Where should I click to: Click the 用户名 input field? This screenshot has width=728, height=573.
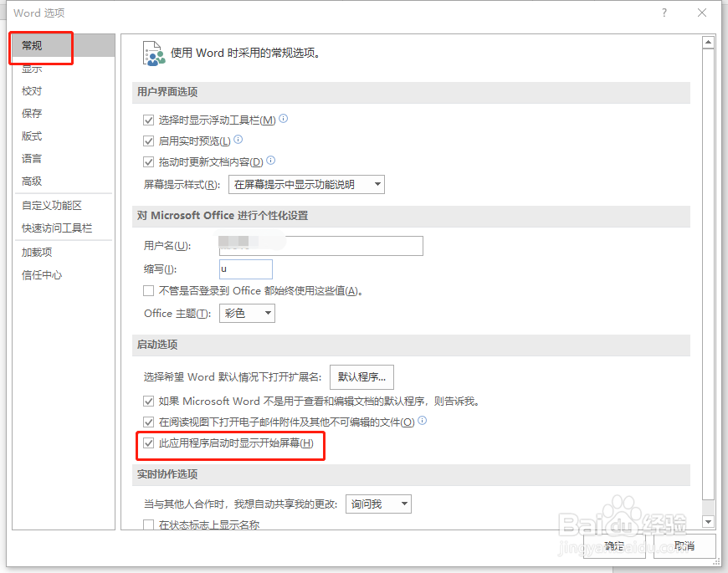[320, 245]
